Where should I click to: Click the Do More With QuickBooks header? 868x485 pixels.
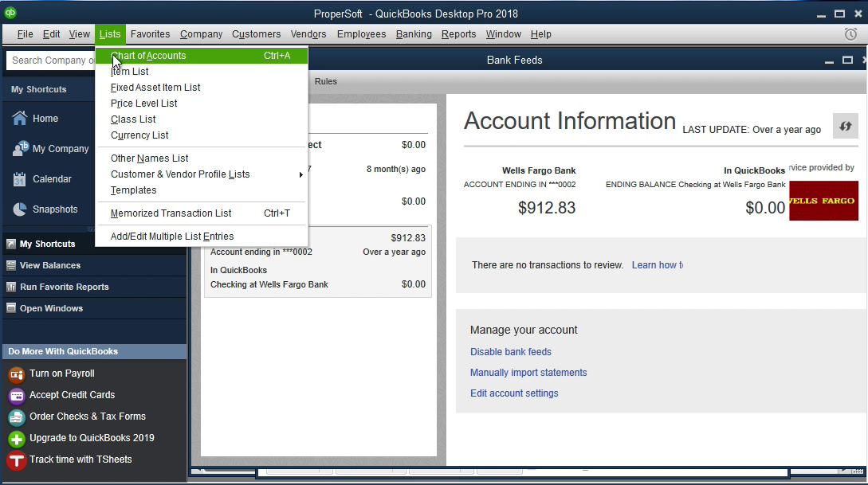click(94, 351)
